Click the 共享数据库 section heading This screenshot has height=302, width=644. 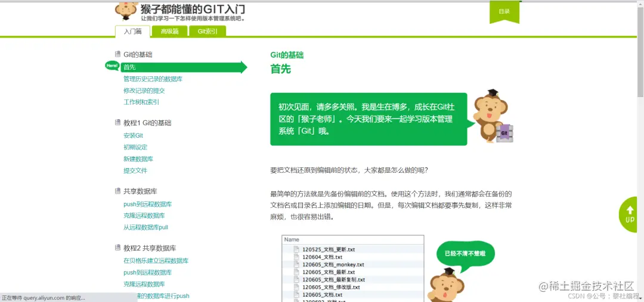pos(140,191)
